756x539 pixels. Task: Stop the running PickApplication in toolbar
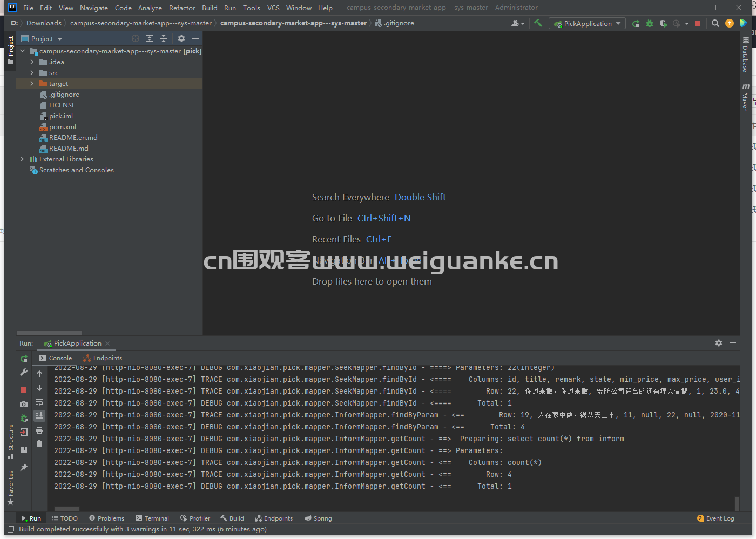[x=698, y=23]
